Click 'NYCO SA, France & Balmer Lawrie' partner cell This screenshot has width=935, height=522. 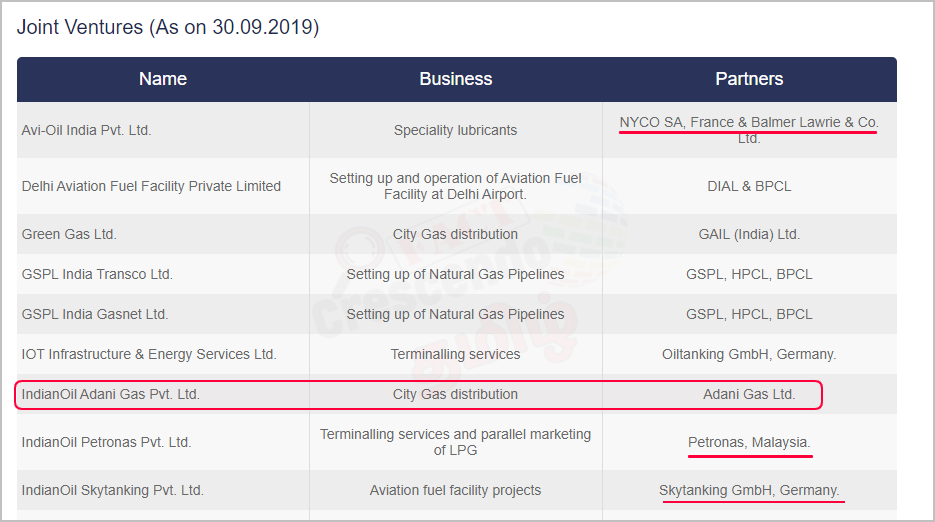click(x=749, y=130)
